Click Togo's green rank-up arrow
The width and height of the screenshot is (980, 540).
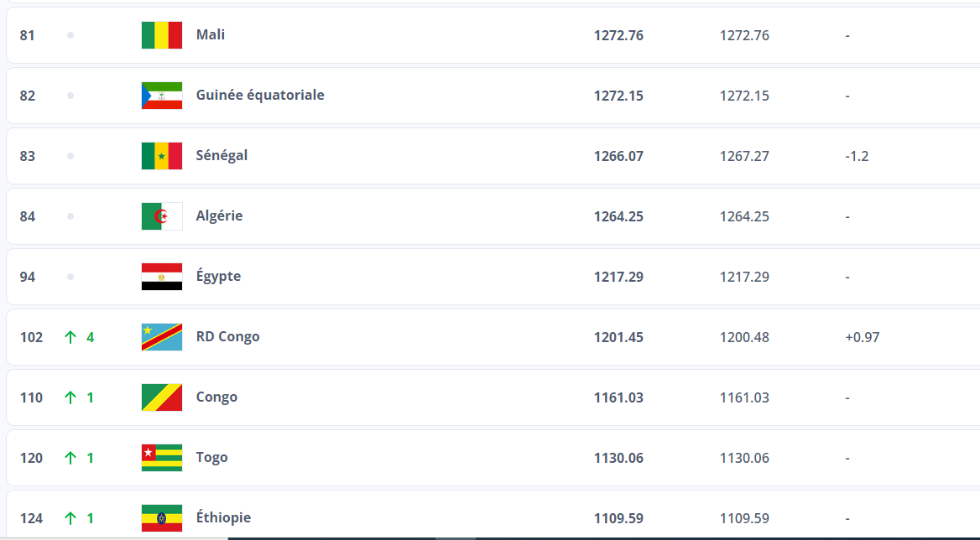pos(70,458)
